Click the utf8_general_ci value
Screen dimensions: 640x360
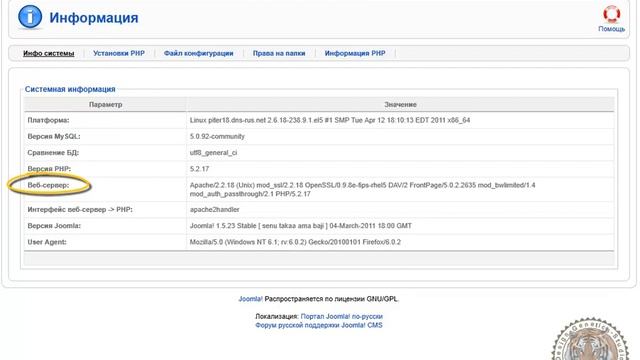click(x=213, y=153)
